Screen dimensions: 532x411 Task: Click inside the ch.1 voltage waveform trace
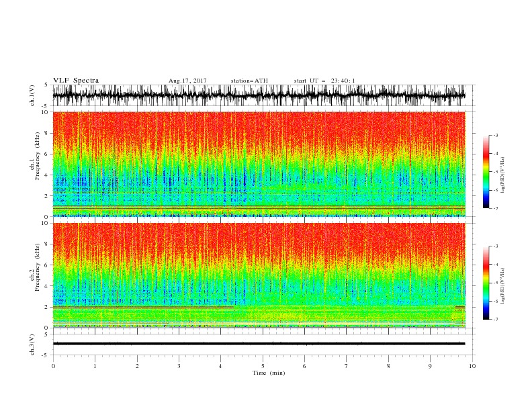point(259,95)
